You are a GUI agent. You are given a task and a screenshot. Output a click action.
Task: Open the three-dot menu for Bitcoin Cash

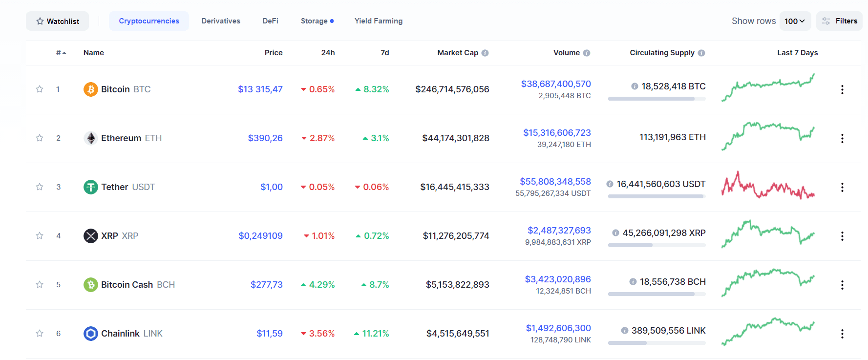tap(842, 285)
